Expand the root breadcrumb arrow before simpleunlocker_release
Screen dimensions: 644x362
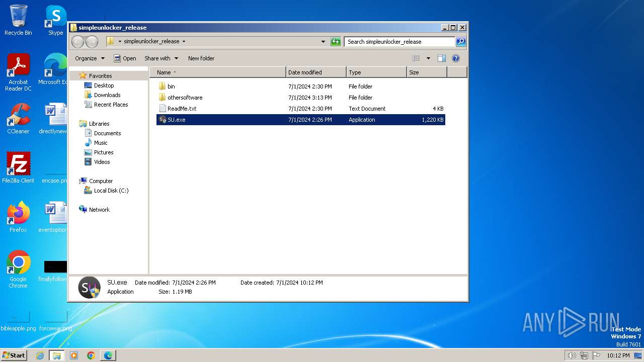(120, 42)
